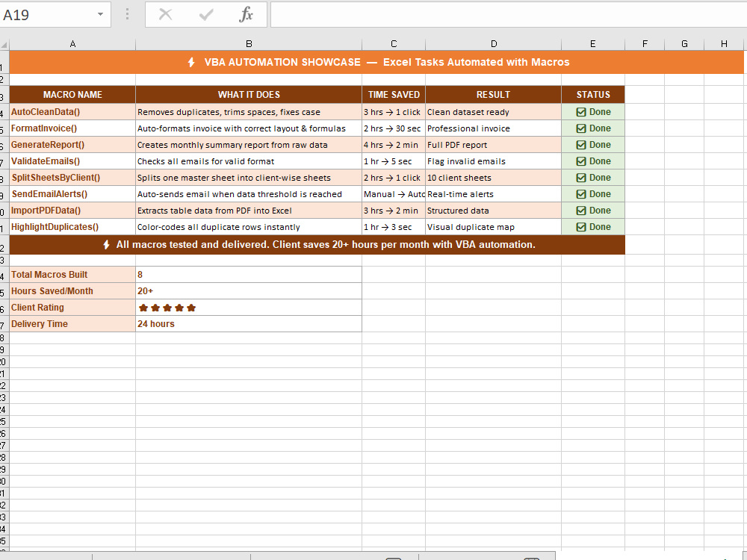Select column D header

(494, 44)
